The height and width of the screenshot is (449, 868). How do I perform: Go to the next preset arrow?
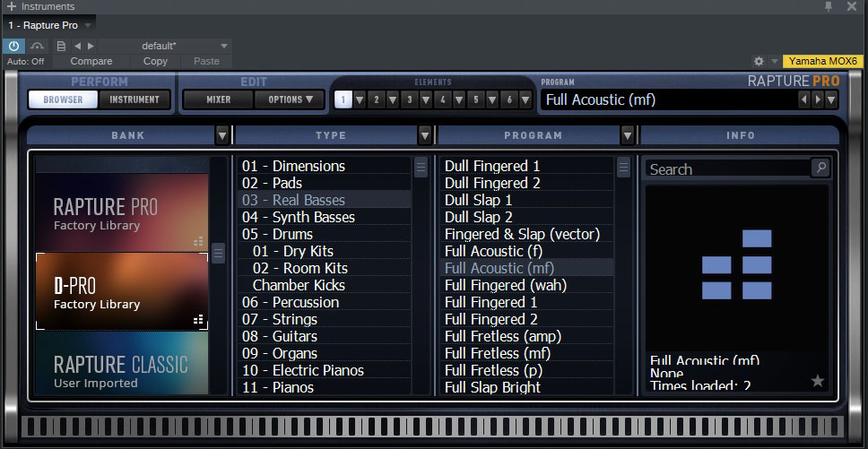(91, 46)
